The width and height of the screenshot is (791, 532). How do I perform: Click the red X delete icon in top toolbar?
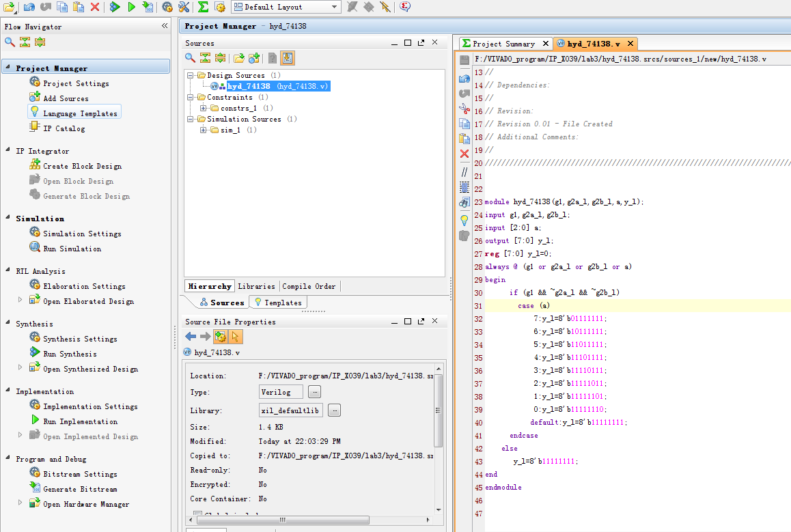pos(95,7)
